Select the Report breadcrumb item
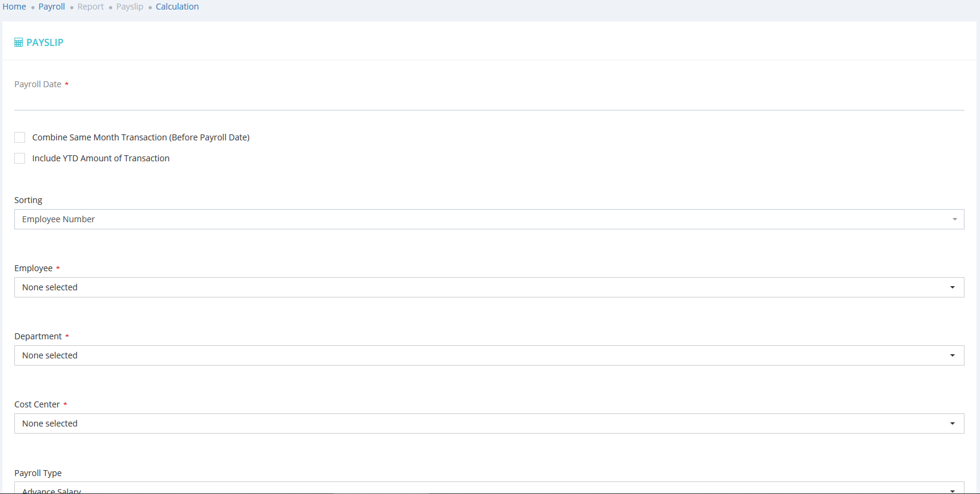The height and width of the screenshot is (494, 980). pos(91,7)
